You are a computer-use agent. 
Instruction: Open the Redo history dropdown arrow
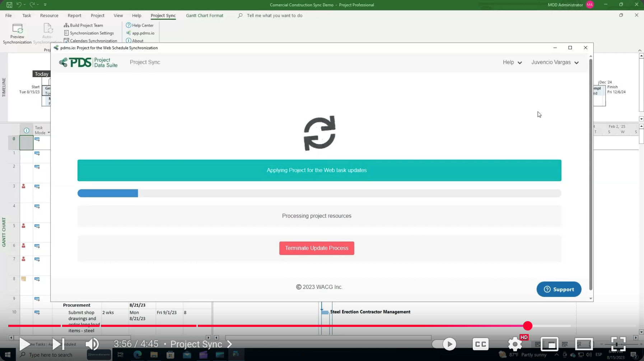[x=38, y=5]
